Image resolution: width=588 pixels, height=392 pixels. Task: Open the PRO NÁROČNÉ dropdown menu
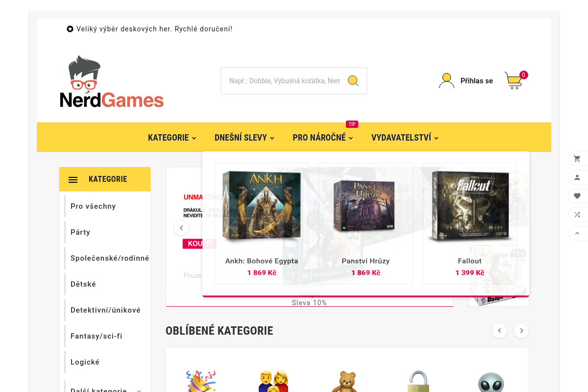click(x=323, y=138)
